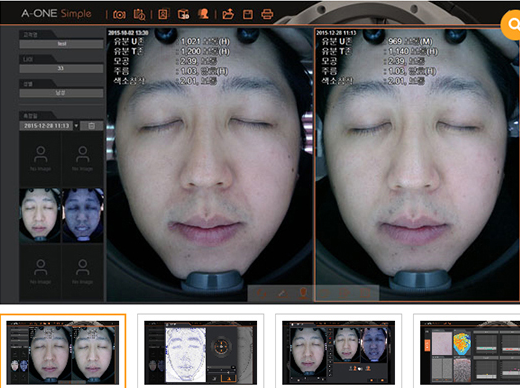520x388 pixels.
Task: Click the oval shape icon on overlay bar
Action: (324, 294)
